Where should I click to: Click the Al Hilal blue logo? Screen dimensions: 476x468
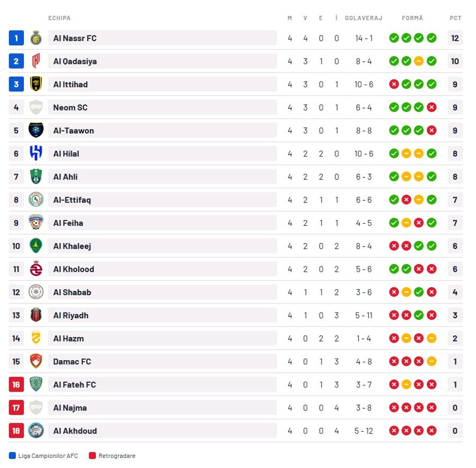click(36, 153)
